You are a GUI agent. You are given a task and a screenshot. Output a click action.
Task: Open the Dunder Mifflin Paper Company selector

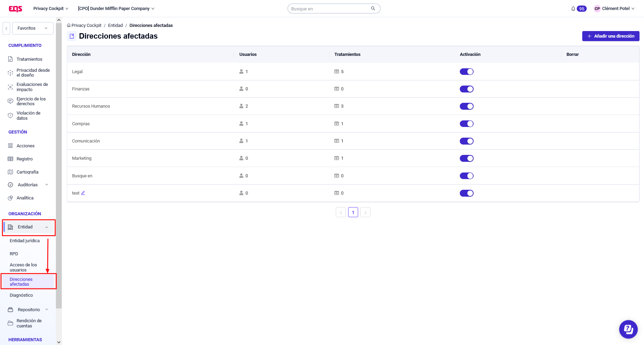click(x=116, y=9)
